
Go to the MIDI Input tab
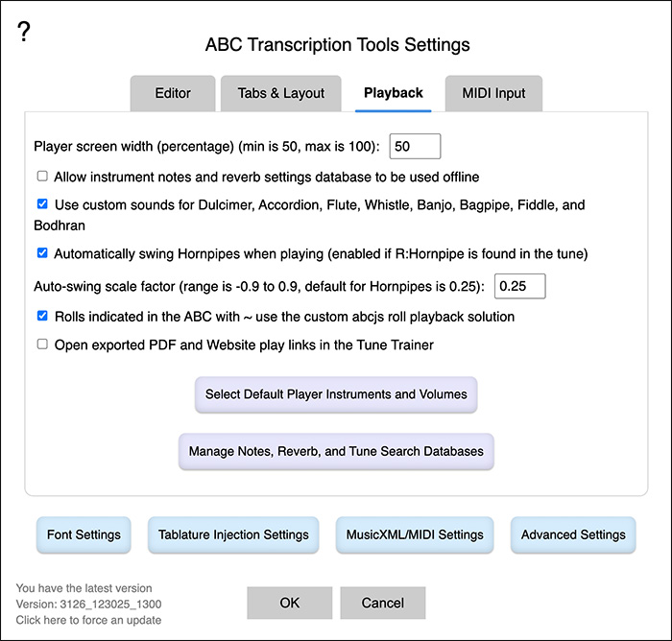click(493, 93)
